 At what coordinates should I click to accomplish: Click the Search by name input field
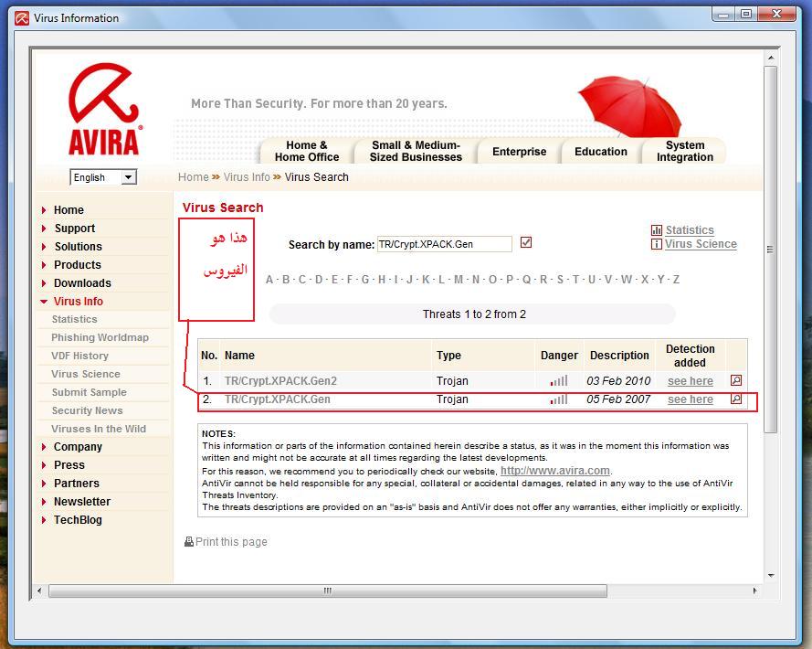click(444, 244)
